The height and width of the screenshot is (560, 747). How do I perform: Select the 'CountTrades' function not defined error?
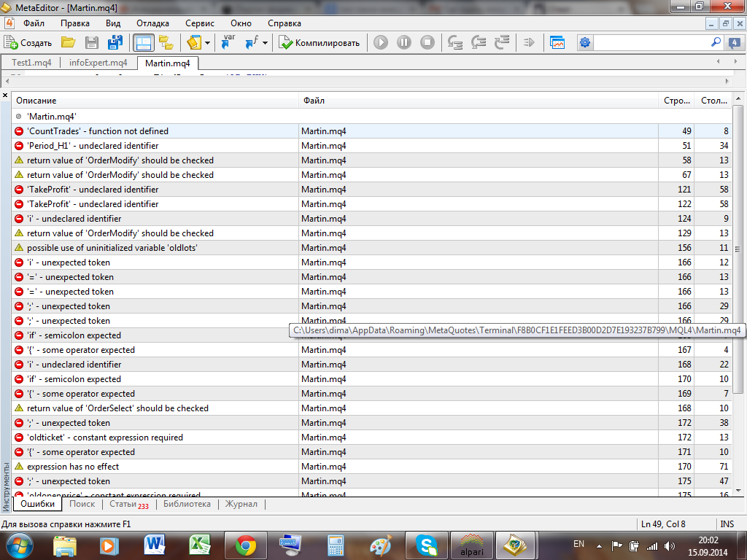pos(371,131)
